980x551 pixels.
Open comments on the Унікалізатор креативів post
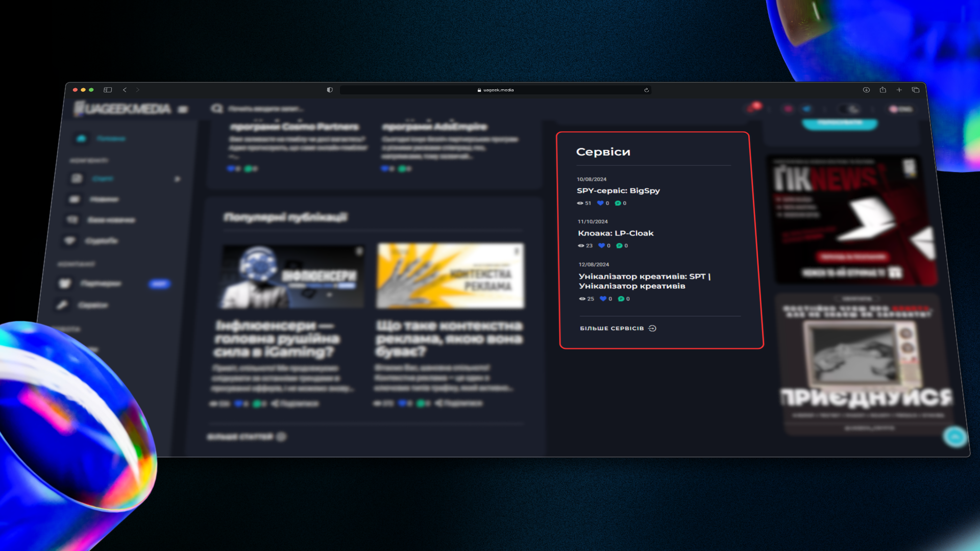point(621,299)
